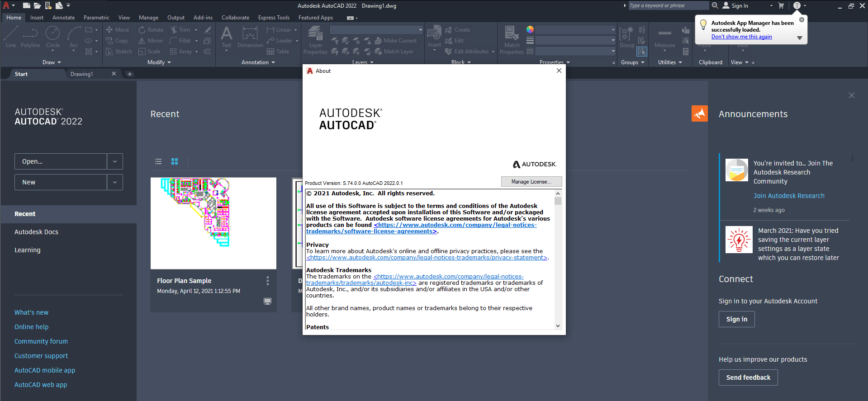
Task: Select the Line tool
Action: point(11,37)
